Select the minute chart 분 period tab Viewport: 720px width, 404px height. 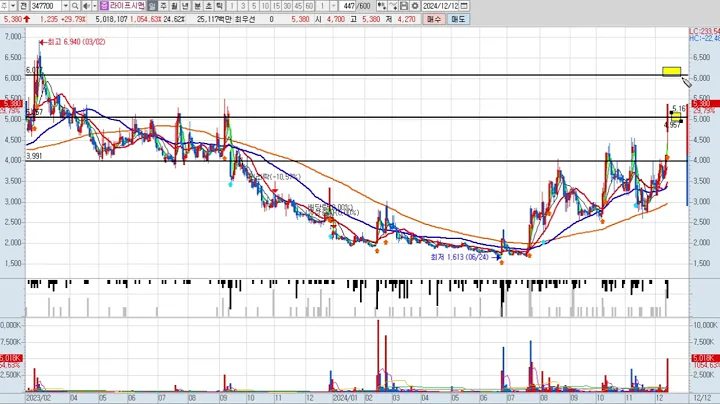coord(197,6)
